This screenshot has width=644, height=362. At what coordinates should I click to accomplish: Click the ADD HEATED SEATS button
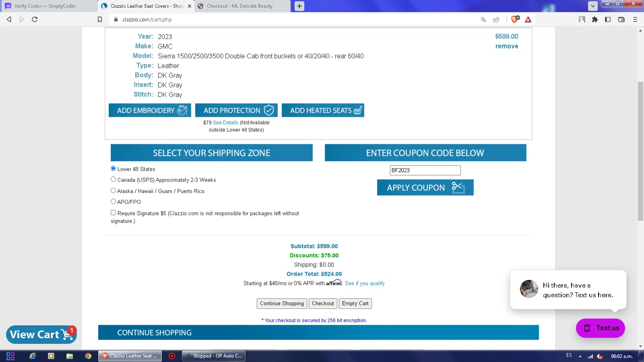(323, 110)
